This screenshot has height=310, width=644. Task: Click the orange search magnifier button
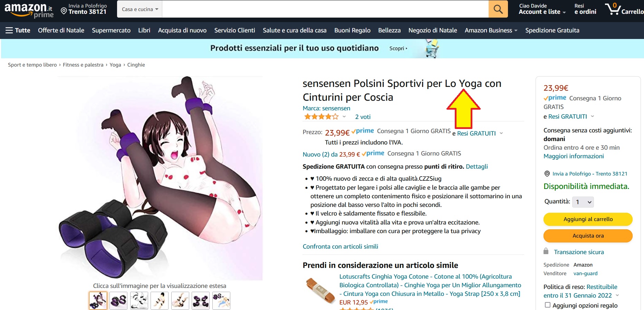[x=498, y=9]
